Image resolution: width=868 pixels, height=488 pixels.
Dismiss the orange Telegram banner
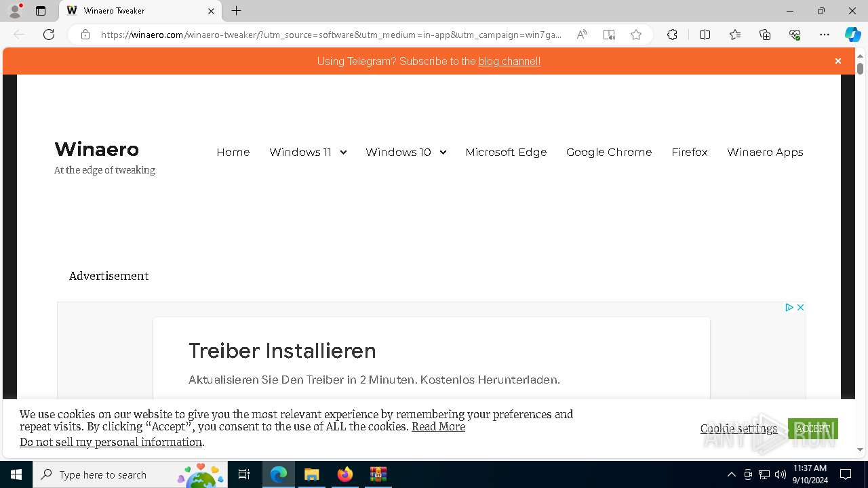tap(838, 61)
